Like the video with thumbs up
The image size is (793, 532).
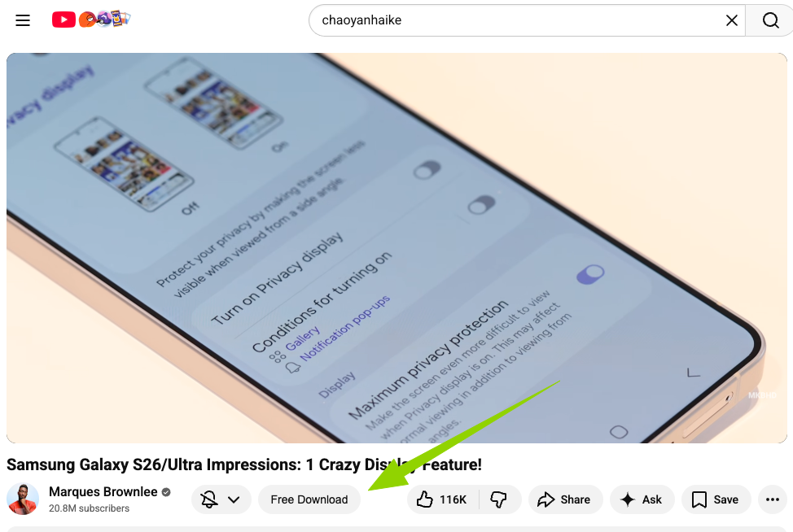(x=442, y=499)
